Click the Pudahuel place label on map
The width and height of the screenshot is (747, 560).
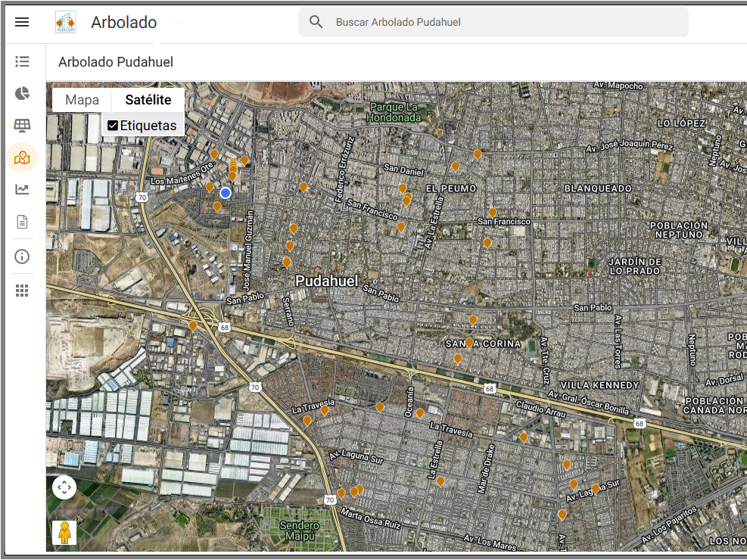tap(326, 281)
